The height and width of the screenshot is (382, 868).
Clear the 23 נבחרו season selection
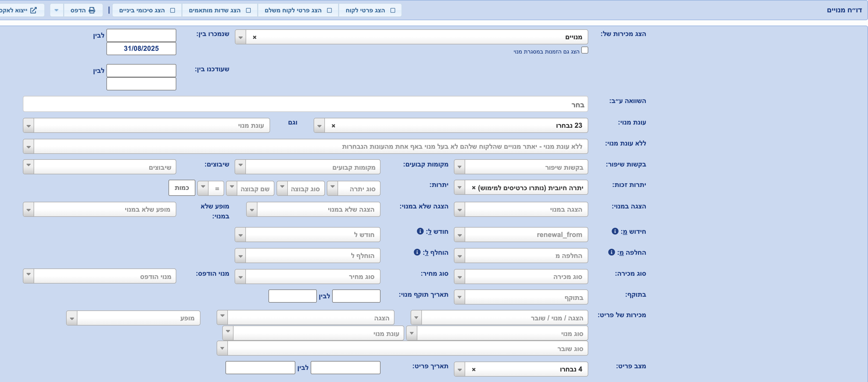pyautogui.click(x=333, y=126)
